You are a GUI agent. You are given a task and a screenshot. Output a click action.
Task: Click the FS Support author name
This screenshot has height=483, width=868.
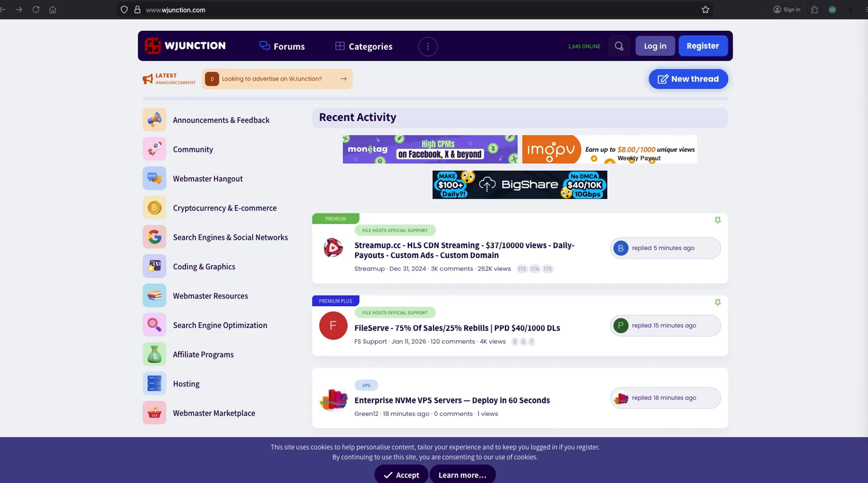click(x=370, y=341)
